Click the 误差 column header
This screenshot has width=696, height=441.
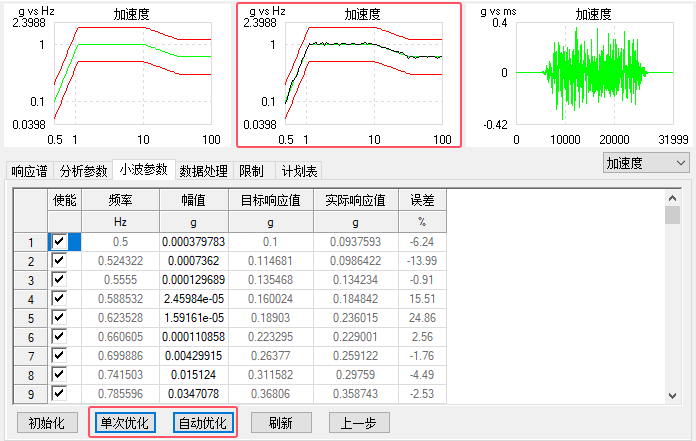click(422, 200)
